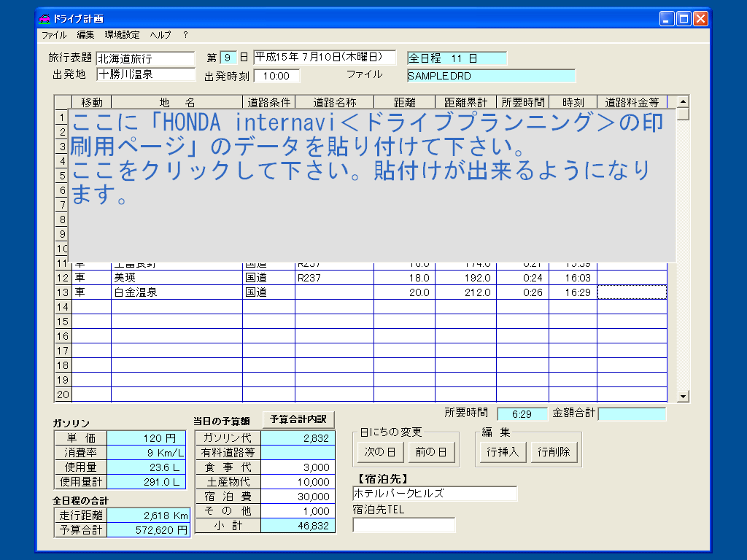Click the ガソリン代 value 2,832

298,438
